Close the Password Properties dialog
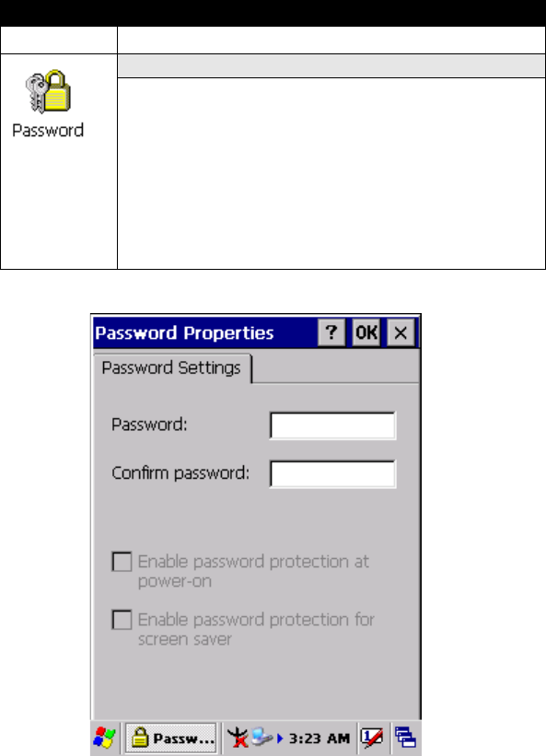This screenshot has height=756, width=546. [x=401, y=332]
